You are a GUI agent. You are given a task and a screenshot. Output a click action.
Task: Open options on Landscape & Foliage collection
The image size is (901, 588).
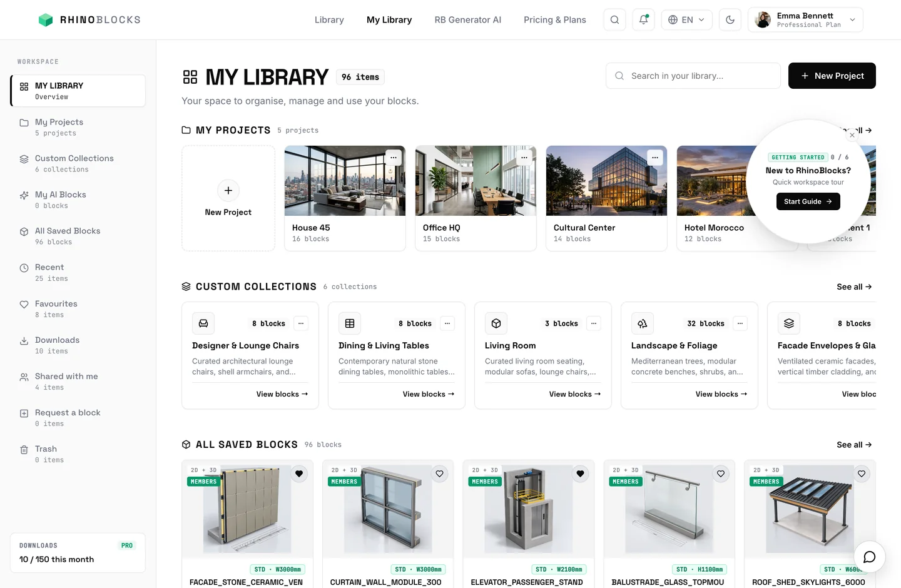tap(740, 323)
